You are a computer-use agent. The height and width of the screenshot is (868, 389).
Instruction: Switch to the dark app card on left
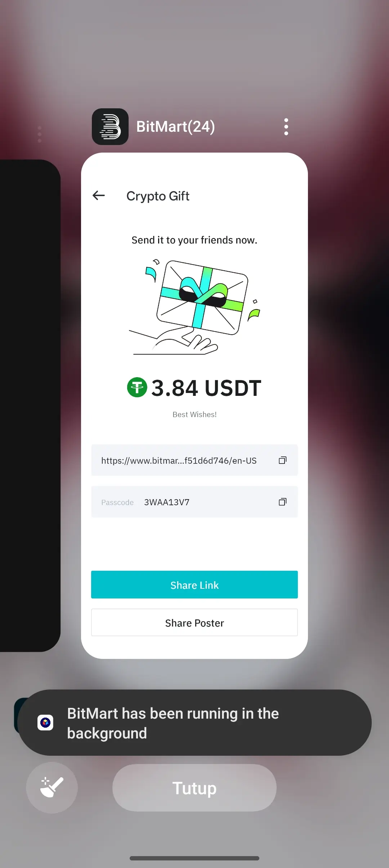click(x=30, y=406)
